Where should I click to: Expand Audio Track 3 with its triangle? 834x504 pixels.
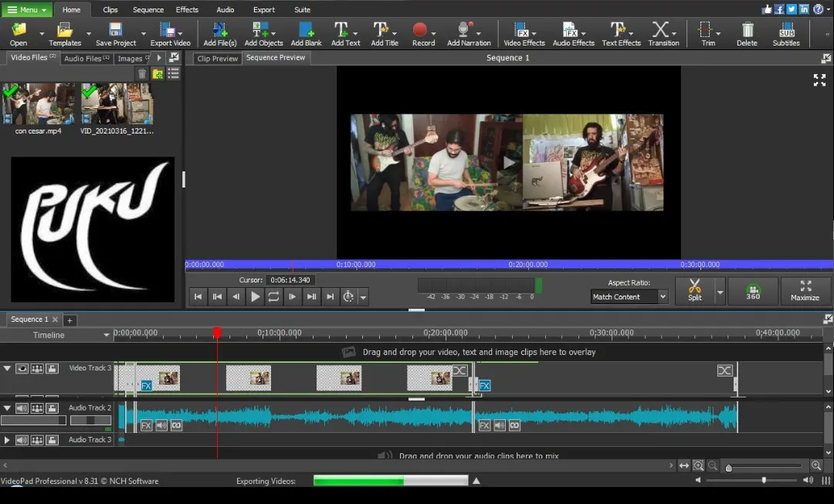click(x=7, y=440)
